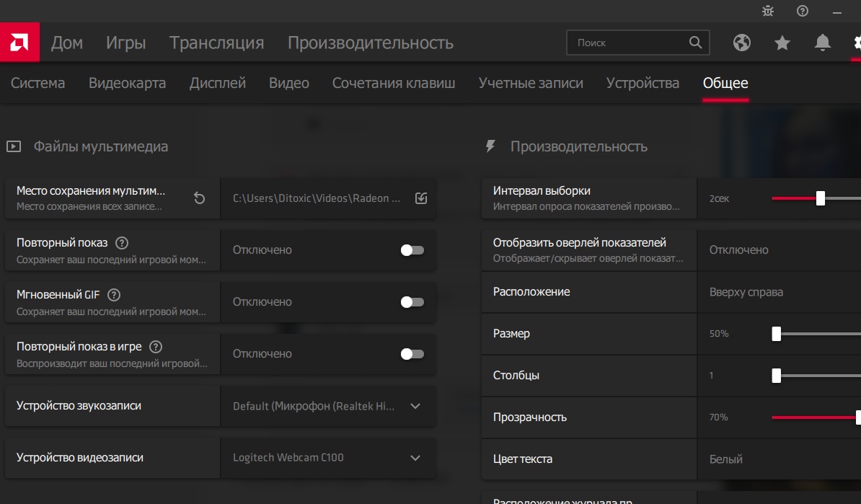Click the AMD logo icon
This screenshot has height=504, width=861.
point(19,43)
